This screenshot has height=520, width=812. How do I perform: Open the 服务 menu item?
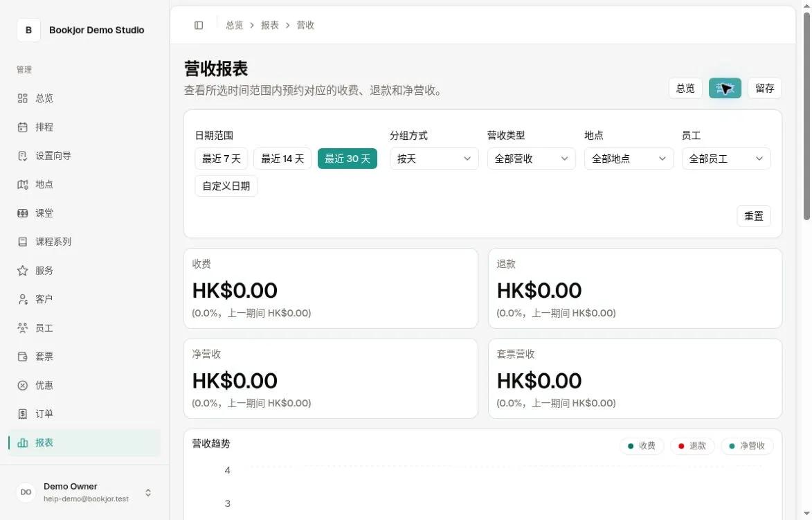click(84, 271)
